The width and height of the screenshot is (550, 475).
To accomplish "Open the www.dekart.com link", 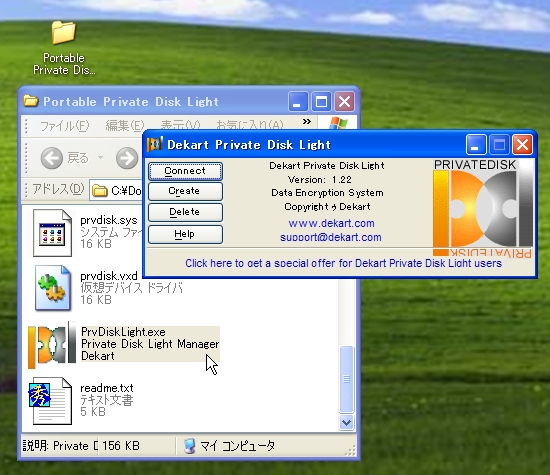I will 331,223.
